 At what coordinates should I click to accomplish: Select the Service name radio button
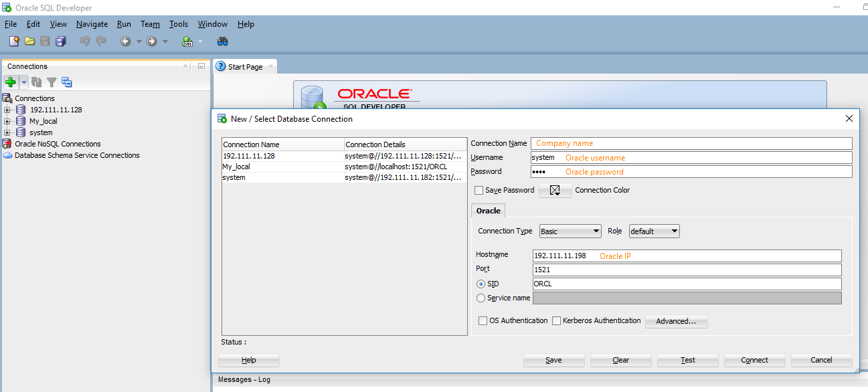tap(481, 298)
